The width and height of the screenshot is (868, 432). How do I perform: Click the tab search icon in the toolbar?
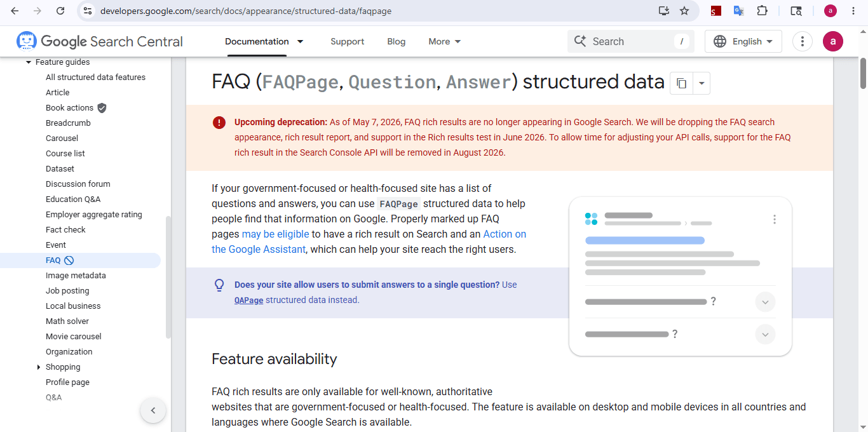point(796,11)
